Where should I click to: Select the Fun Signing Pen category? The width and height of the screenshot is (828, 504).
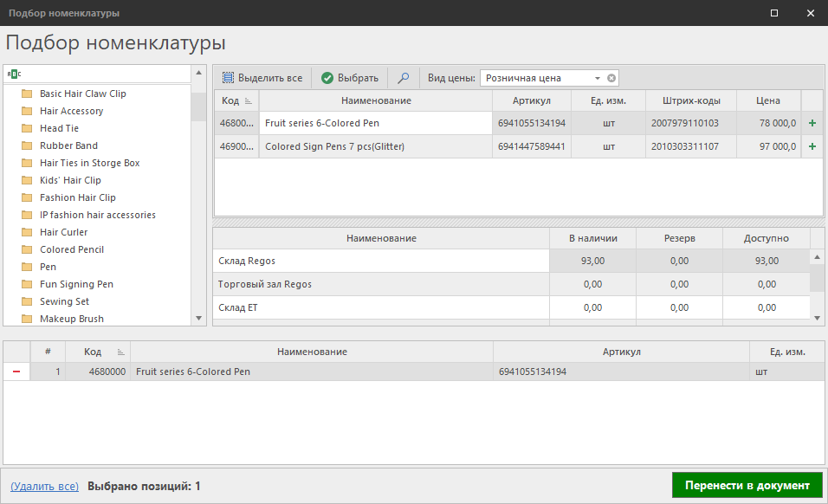click(76, 284)
